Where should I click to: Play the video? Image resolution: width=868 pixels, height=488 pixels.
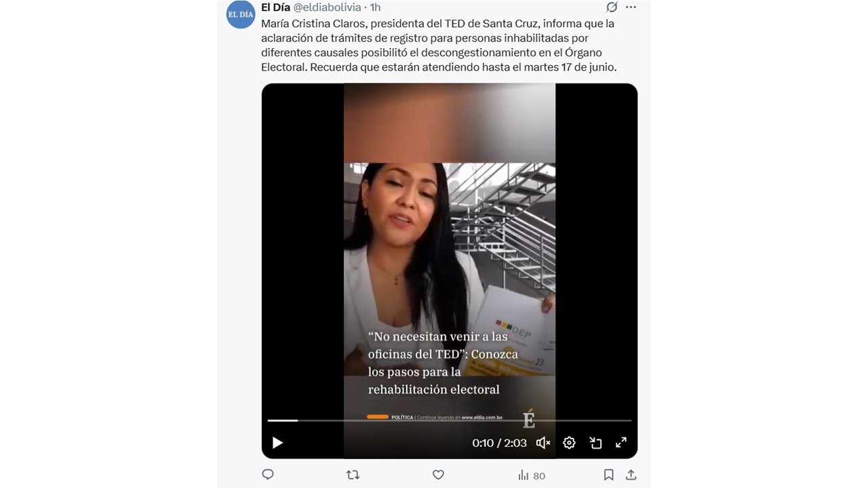(x=277, y=443)
